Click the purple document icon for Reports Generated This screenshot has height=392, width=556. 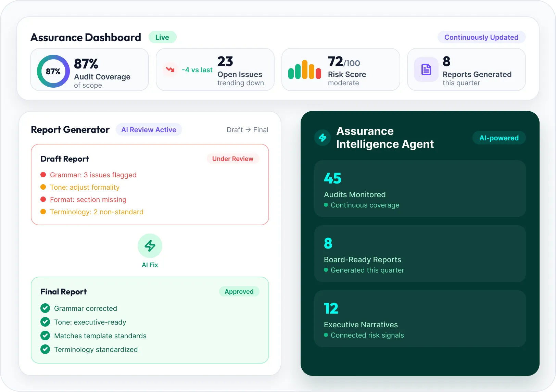[x=426, y=70]
